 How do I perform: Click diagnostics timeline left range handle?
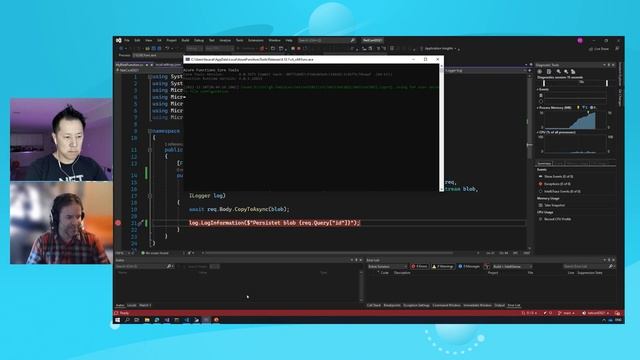click(544, 83)
